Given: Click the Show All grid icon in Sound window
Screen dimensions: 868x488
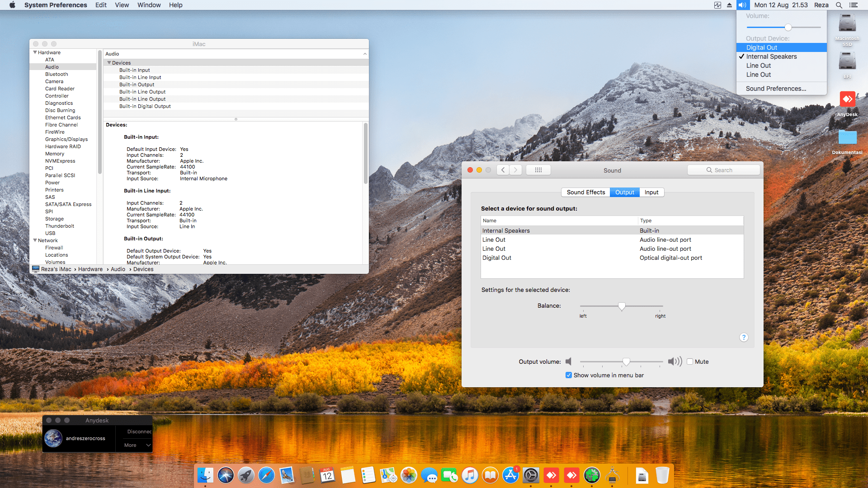Looking at the screenshot, I should pyautogui.click(x=538, y=170).
